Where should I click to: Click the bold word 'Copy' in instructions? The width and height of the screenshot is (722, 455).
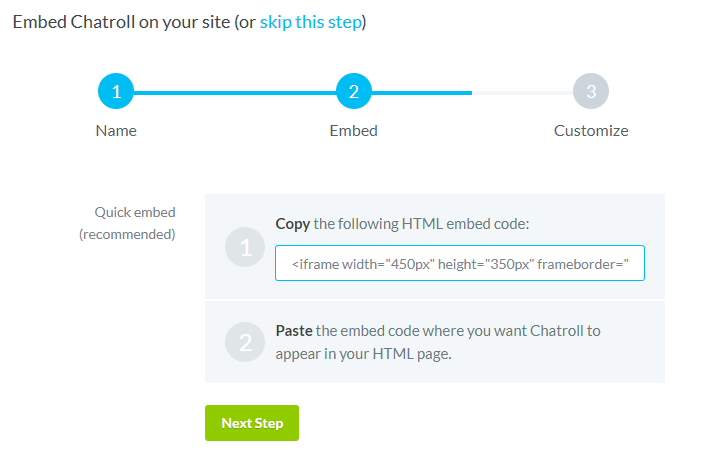[x=293, y=224]
